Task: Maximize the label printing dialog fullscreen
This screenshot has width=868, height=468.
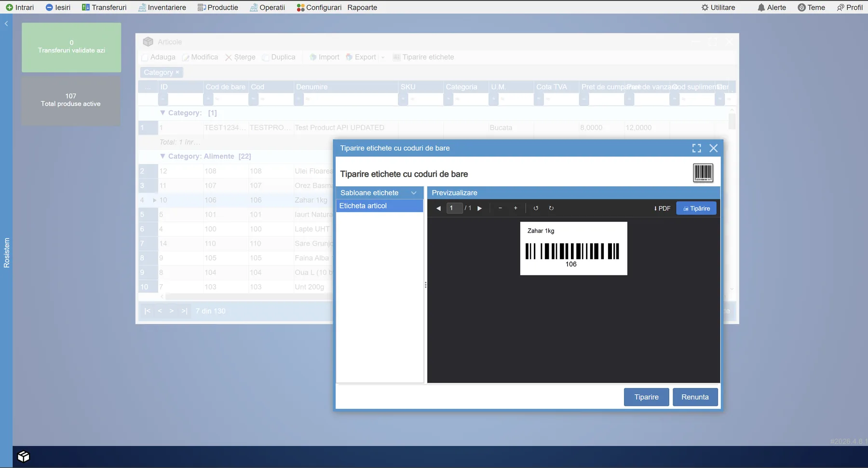Action: point(696,148)
